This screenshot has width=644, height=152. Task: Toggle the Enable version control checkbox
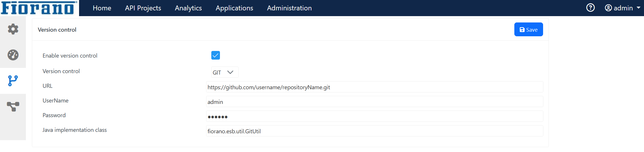[216, 55]
